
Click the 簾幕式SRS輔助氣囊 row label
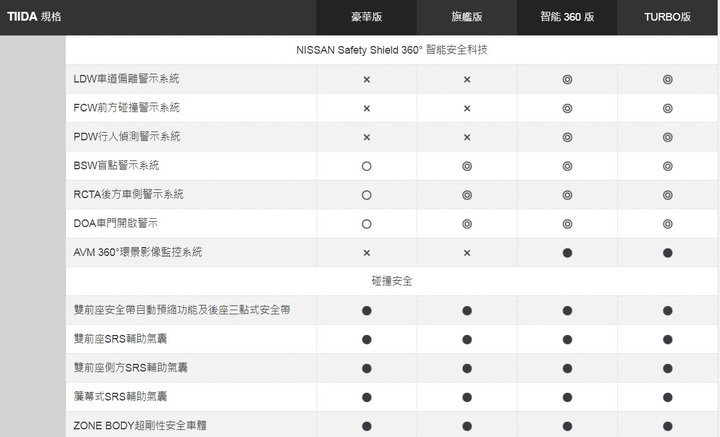pos(120,397)
